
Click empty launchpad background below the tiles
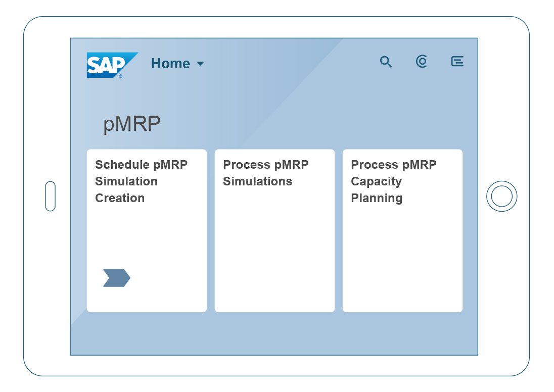[274, 334]
